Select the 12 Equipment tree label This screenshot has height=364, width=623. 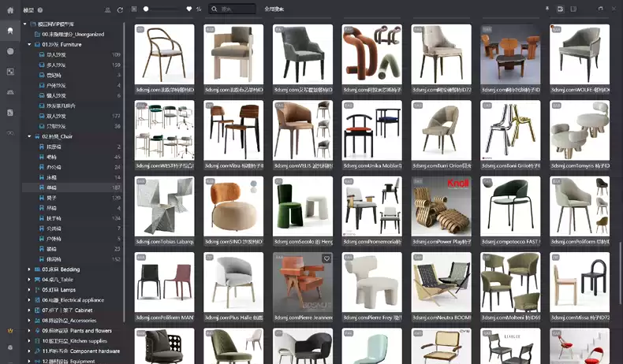pyautogui.click(x=69, y=361)
